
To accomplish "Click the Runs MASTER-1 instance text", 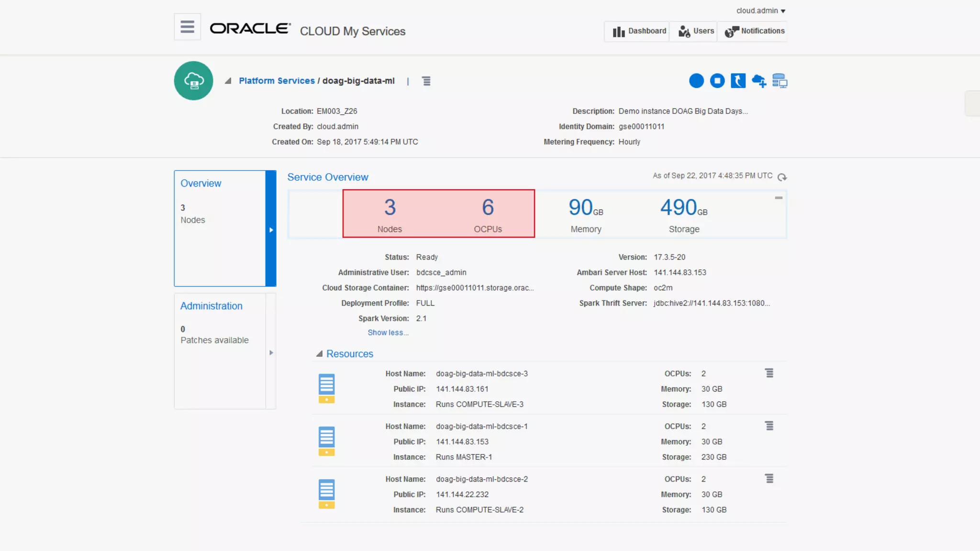I will tap(464, 457).
